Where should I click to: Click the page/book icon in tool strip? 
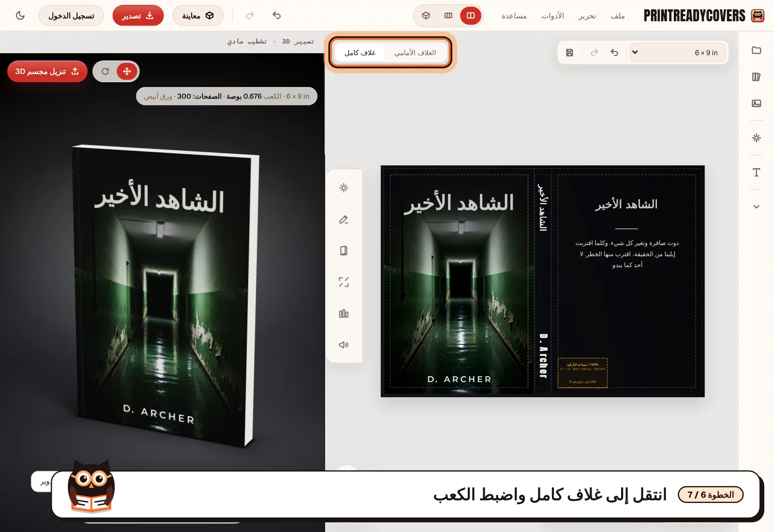344,251
